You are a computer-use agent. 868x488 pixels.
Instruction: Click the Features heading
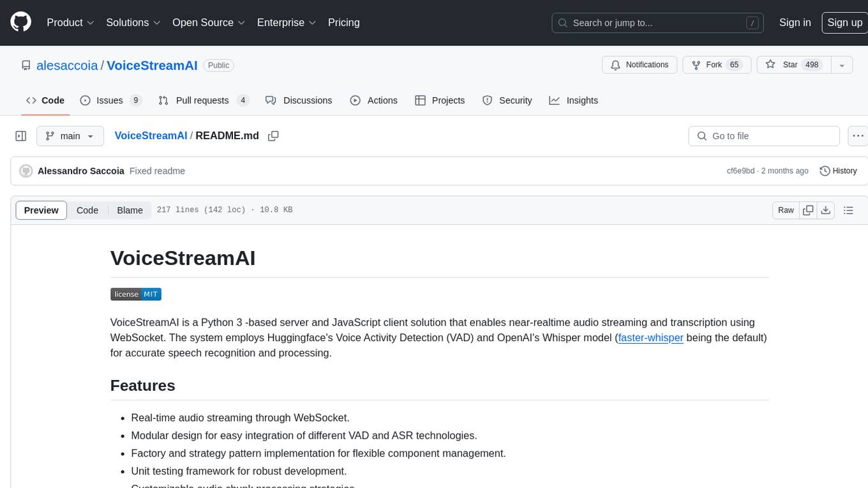(x=142, y=386)
